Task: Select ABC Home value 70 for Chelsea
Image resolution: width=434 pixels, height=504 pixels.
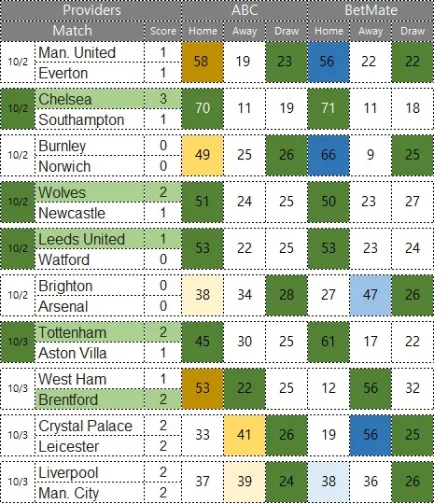Action: click(203, 108)
